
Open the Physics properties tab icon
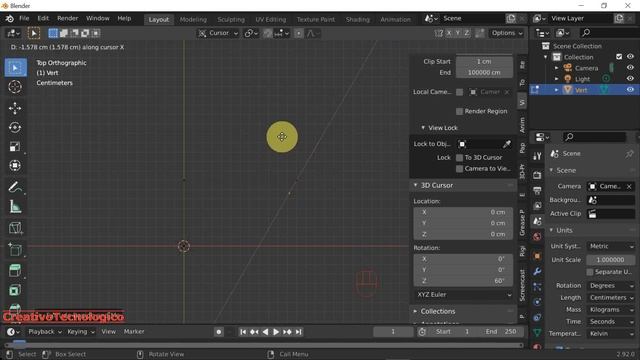(537, 302)
